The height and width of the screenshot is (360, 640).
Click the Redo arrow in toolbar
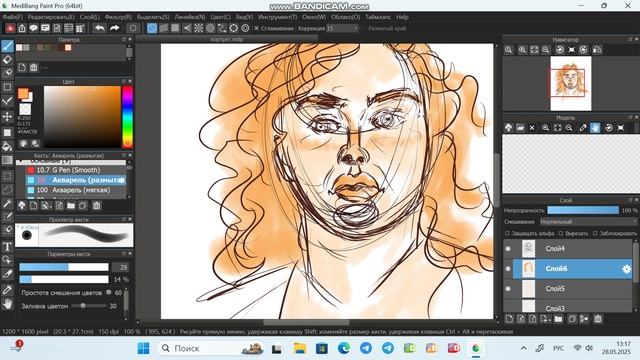(x=115, y=28)
